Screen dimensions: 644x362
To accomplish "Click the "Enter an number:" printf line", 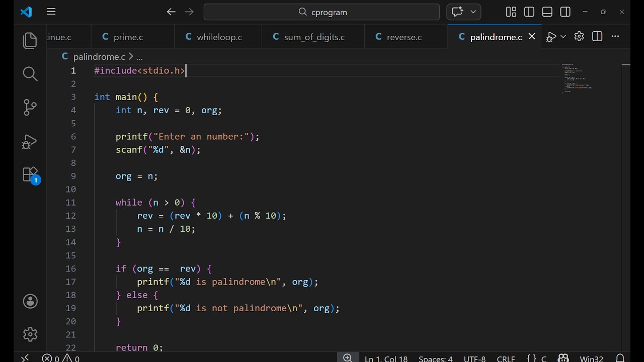I will tap(188, 137).
